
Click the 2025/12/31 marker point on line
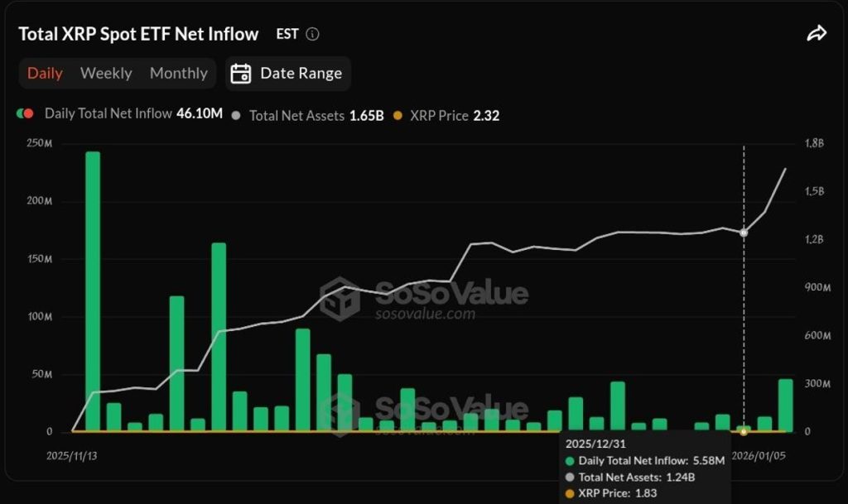click(x=744, y=233)
